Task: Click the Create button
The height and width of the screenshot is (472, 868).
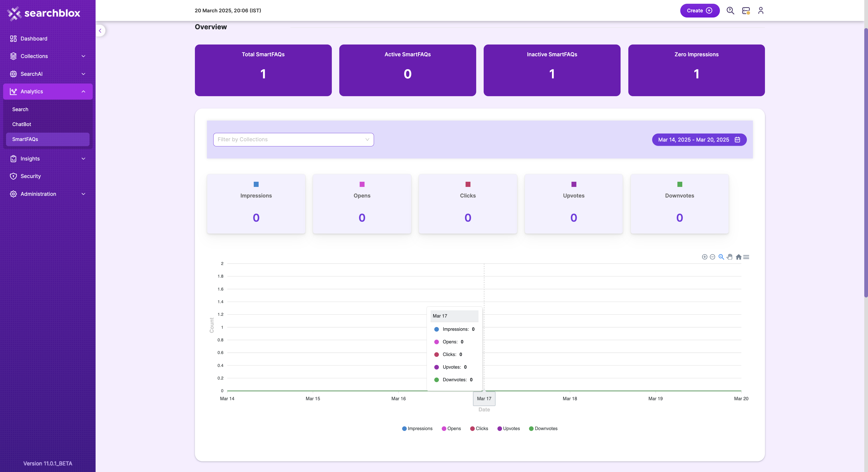Action: click(x=700, y=10)
